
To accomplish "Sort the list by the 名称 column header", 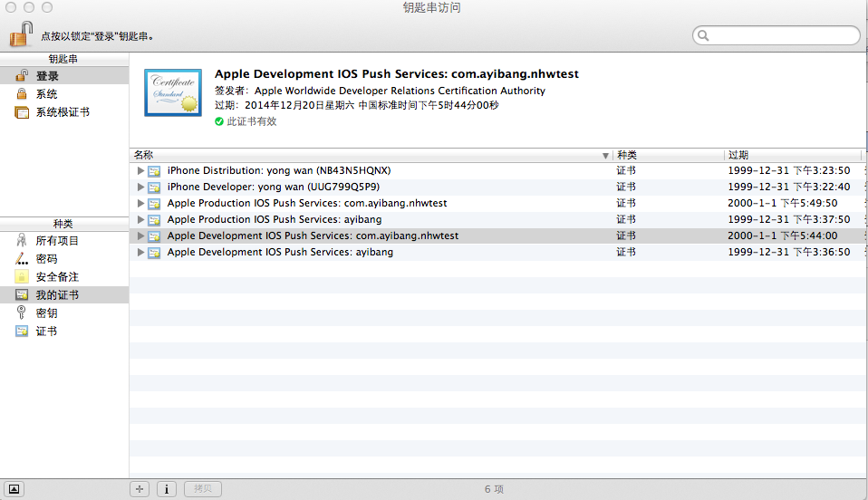I will [371, 155].
